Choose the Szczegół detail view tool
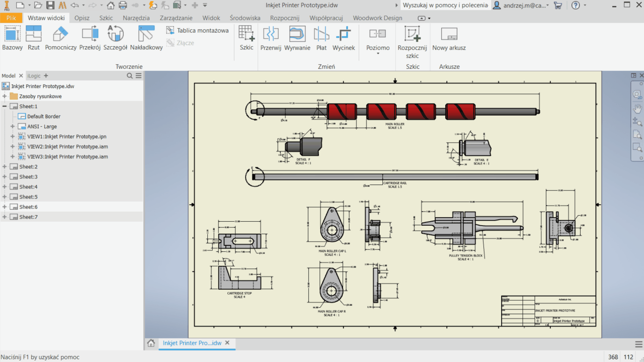The height and width of the screenshot is (362, 644). 115,38
